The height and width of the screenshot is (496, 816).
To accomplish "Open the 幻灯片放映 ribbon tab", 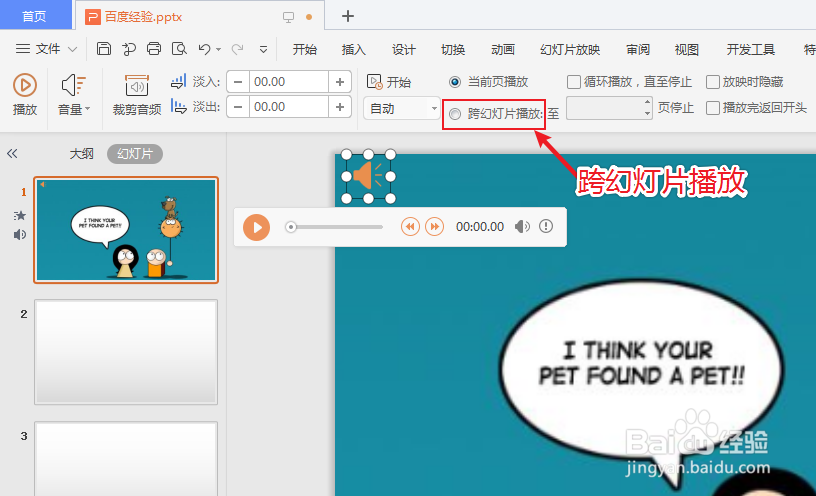I will 570,49.
